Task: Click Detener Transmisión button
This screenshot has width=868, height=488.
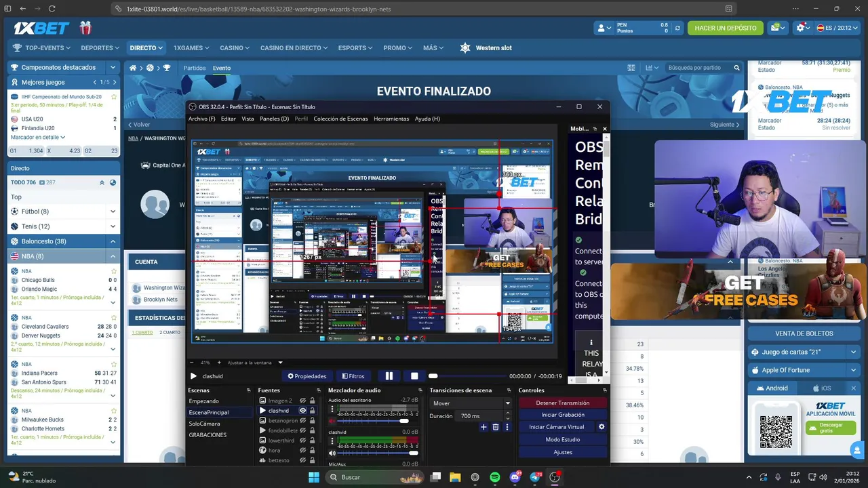Action: 563,403
